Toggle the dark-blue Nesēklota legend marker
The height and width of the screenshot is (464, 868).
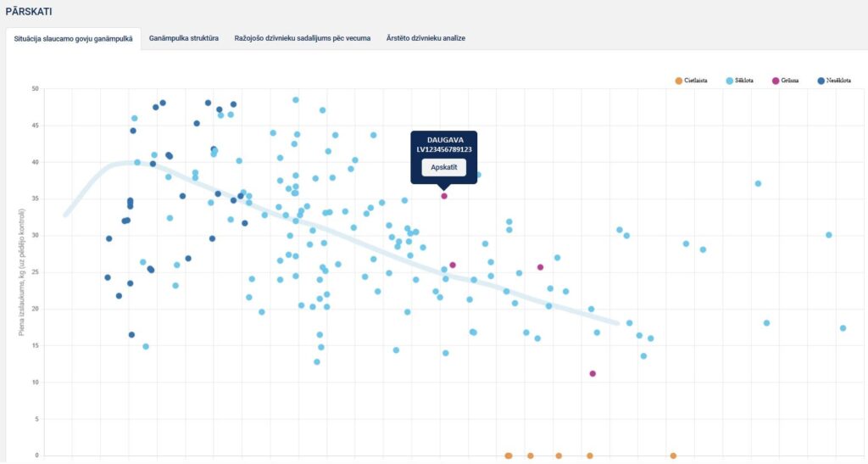[x=821, y=81]
